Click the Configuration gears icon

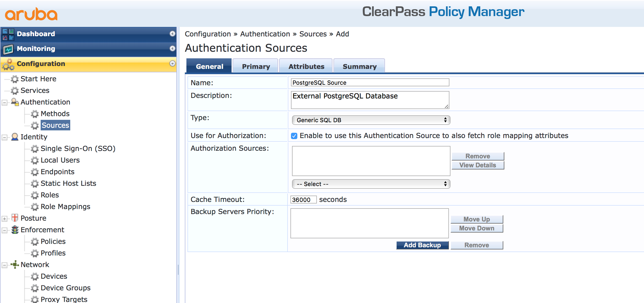8,64
